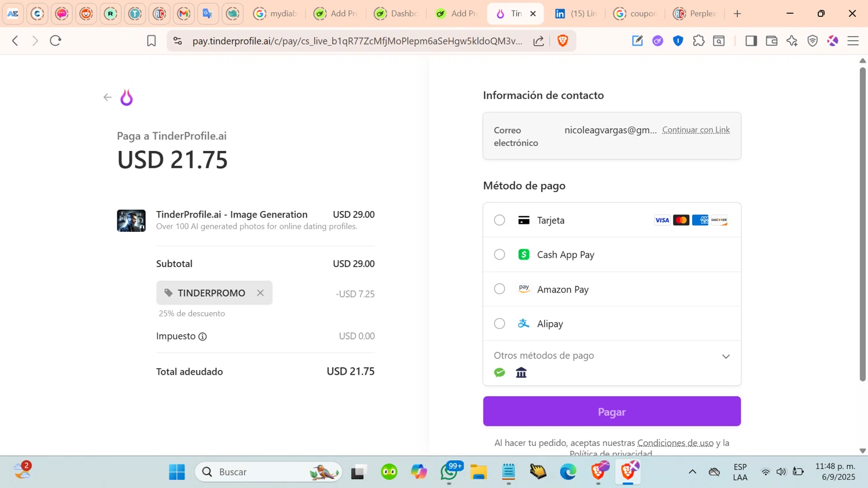
Task: Switch to the LinkedIn (15) tab
Action: 576,13
